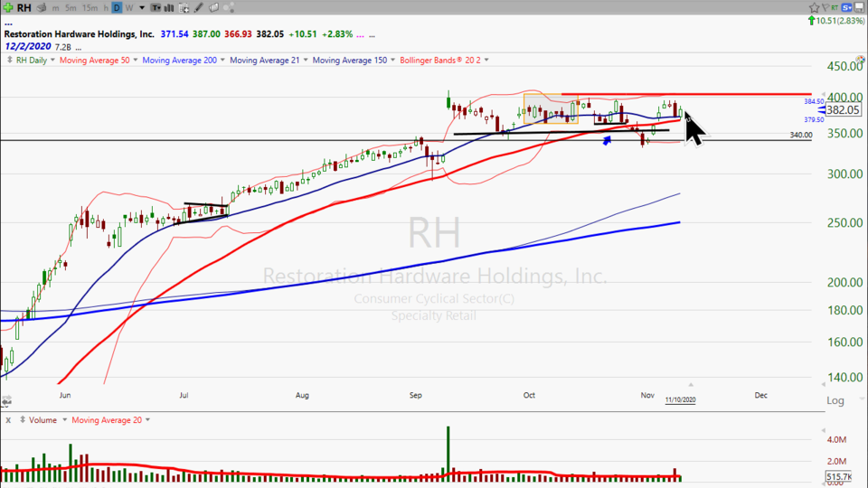Viewport: 868px width, 488px height.
Task: Expand the Bollinger Bands dropdown arrow
Action: click(486, 60)
